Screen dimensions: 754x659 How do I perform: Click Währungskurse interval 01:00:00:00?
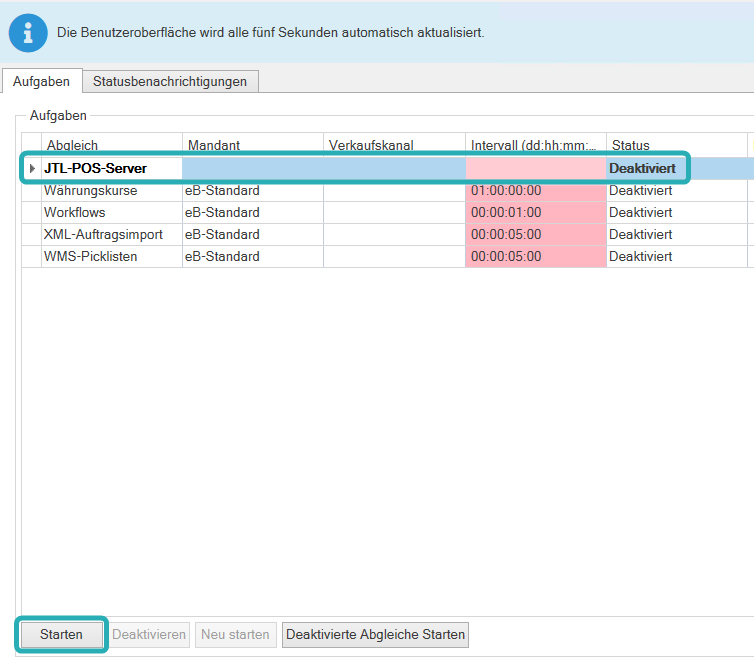point(536,190)
